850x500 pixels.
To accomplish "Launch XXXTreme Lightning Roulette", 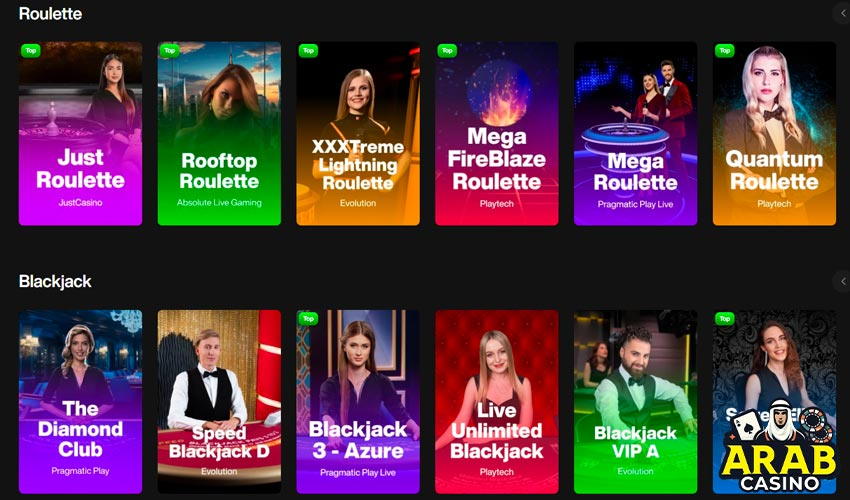I will (358, 133).
